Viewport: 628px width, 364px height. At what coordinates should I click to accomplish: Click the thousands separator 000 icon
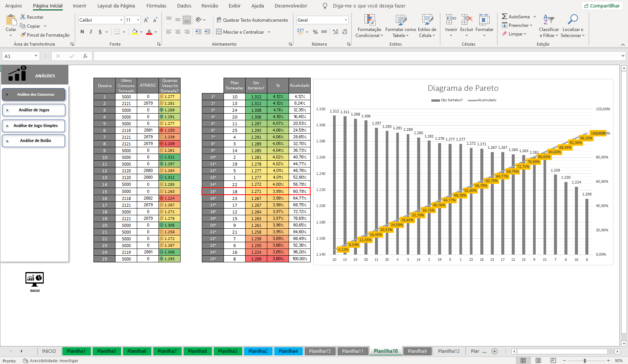click(324, 32)
